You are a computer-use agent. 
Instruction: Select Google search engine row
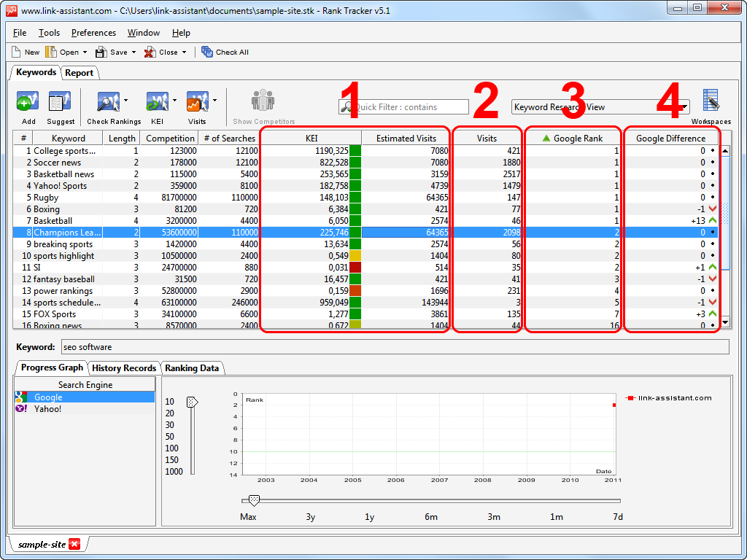[x=85, y=397]
